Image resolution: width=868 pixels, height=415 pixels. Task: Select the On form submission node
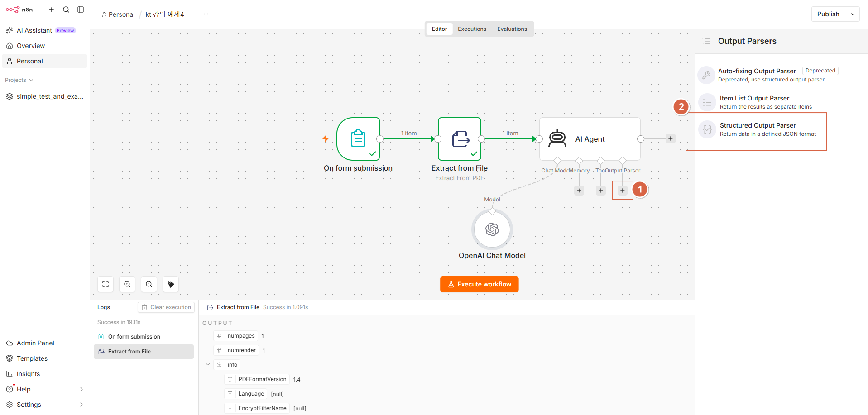[x=358, y=139]
